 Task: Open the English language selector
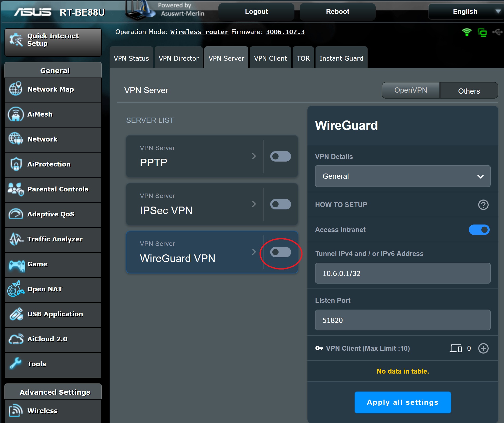[465, 11]
